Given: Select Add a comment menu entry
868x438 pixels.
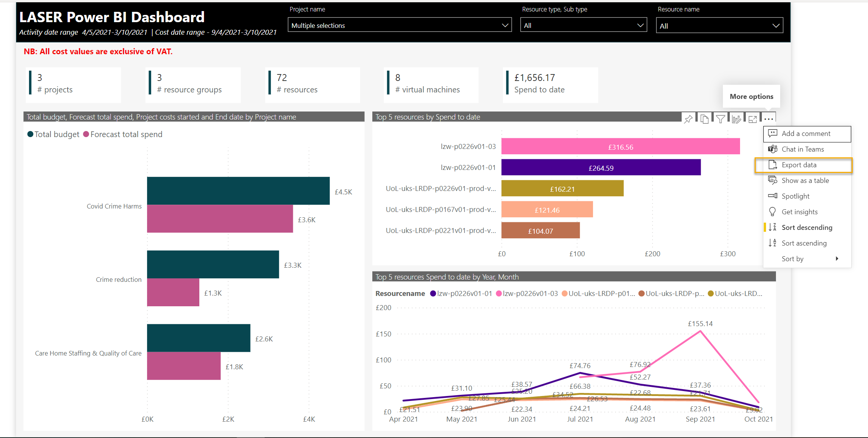Looking at the screenshot, I should [x=807, y=134].
